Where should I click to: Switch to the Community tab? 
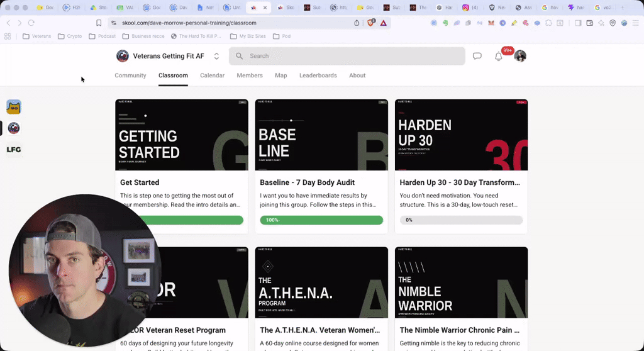click(130, 75)
